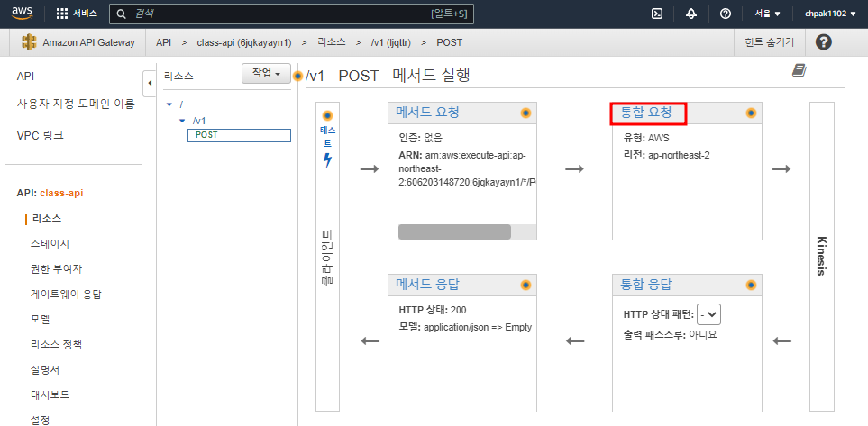Open VPC 링크 in navigation
Screen dimensions: 868x426
pyautogui.click(x=40, y=134)
